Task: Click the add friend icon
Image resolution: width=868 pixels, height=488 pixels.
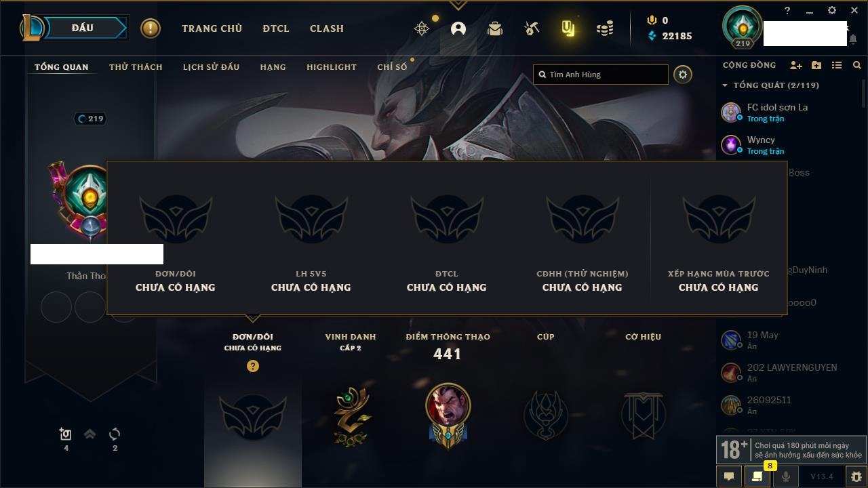Action: (796, 65)
